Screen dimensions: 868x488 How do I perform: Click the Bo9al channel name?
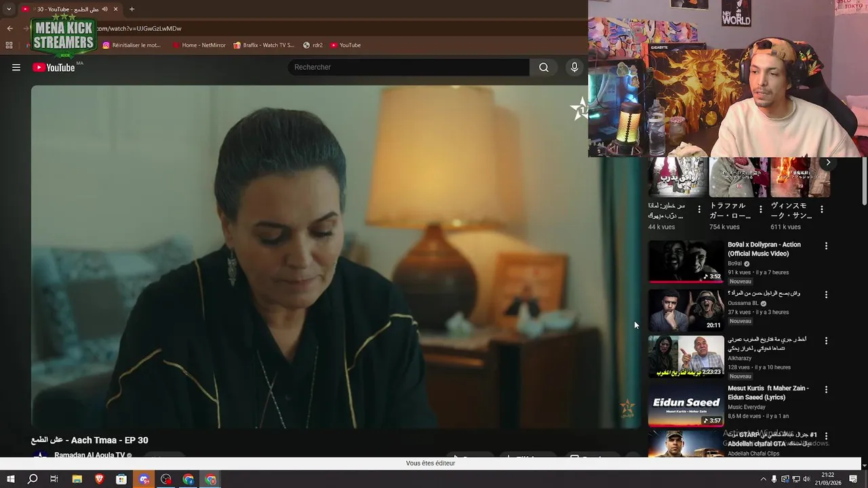[734, 264]
